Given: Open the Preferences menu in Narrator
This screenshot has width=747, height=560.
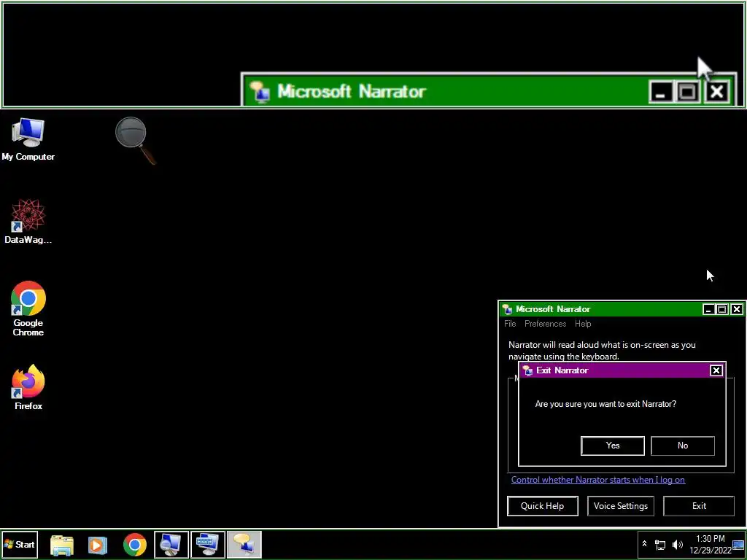Looking at the screenshot, I should coord(545,324).
